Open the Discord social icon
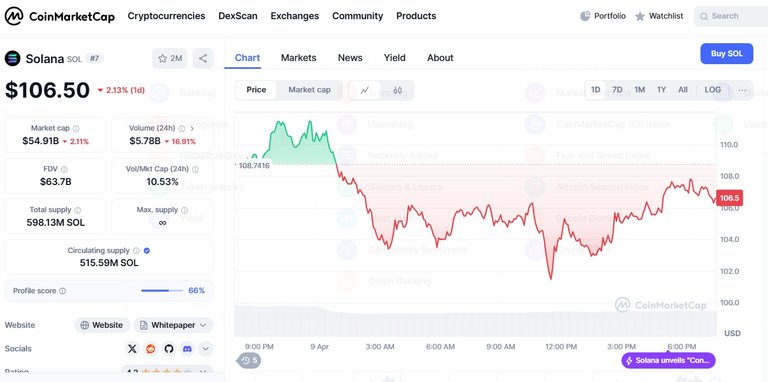Screen dimensions: 768x382 point(187,349)
